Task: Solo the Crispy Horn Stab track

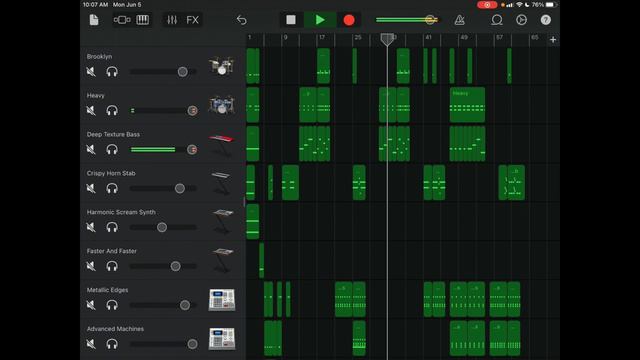Action: tap(112, 188)
